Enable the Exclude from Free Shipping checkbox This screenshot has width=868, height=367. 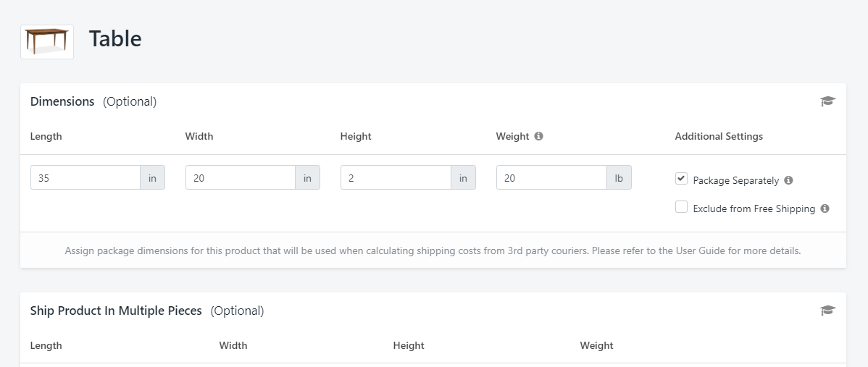click(x=681, y=207)
